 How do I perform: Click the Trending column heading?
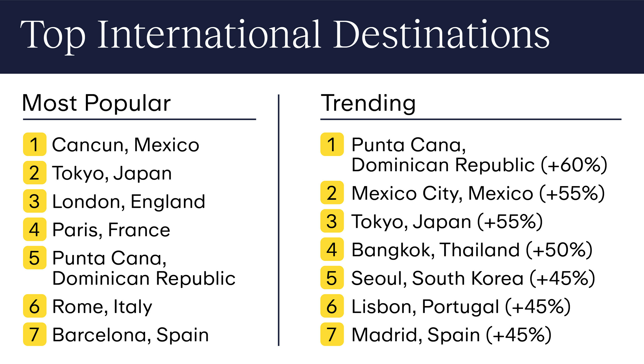368,103
